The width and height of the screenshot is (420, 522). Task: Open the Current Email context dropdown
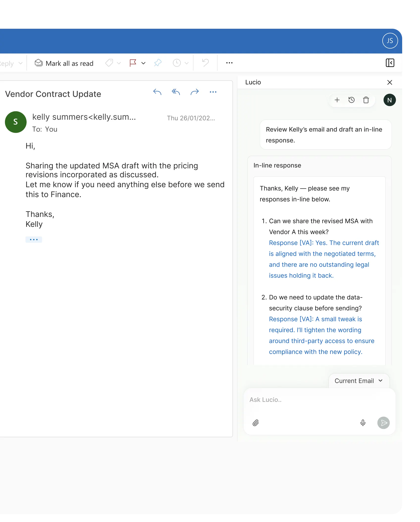[x=359, y=381]
